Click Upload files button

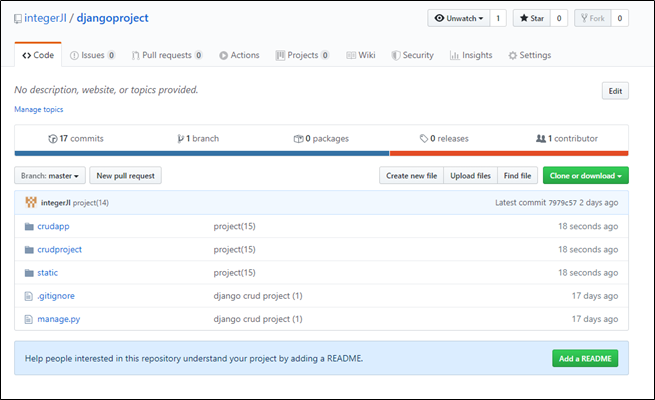[x=470, y=176]
